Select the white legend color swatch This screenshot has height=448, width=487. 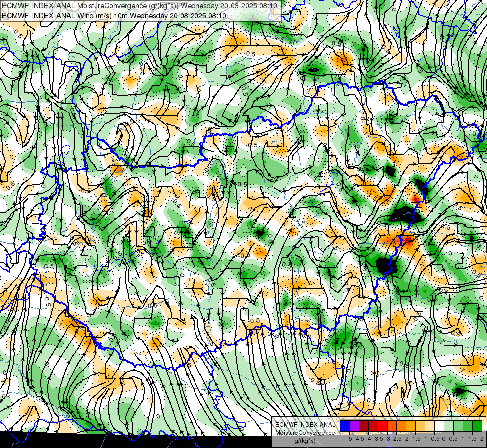tap(439, 426)
